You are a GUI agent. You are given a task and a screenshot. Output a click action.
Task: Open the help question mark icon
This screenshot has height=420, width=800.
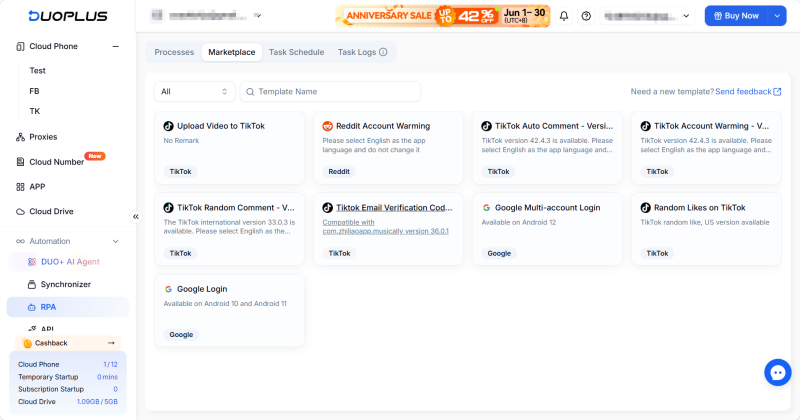[586, 16]
